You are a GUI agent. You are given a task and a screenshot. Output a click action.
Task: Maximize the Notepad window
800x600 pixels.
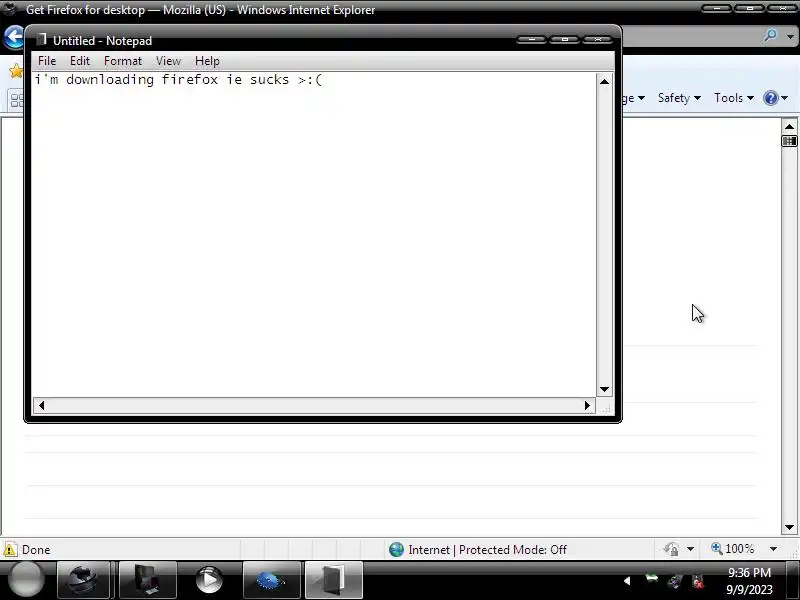564,39
